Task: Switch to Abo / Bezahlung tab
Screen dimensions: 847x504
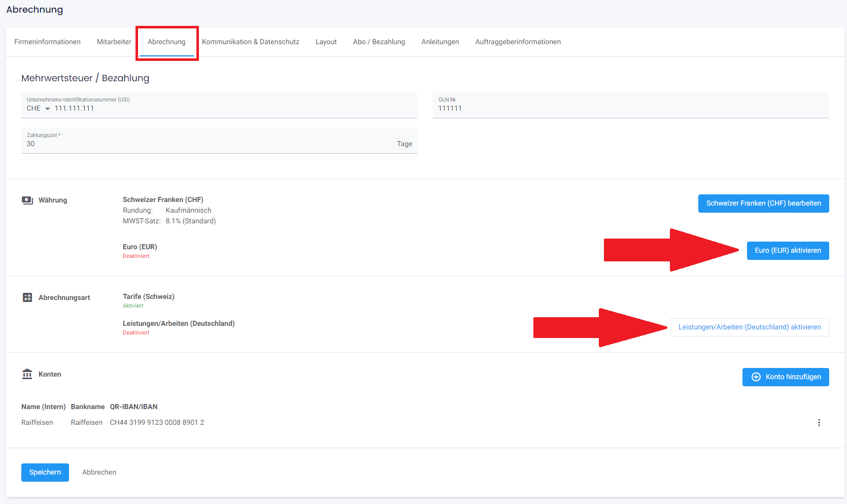Action: [x=379, y=42]
